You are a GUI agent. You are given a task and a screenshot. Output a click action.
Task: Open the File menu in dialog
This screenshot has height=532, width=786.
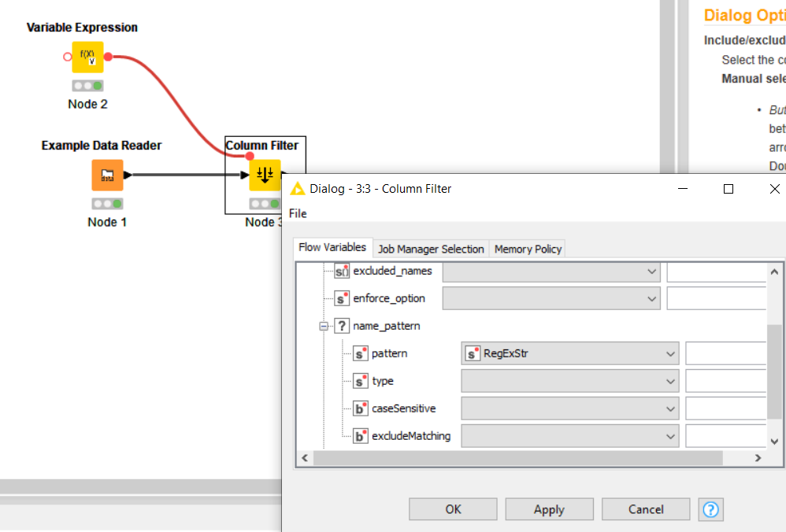[298, 213]
